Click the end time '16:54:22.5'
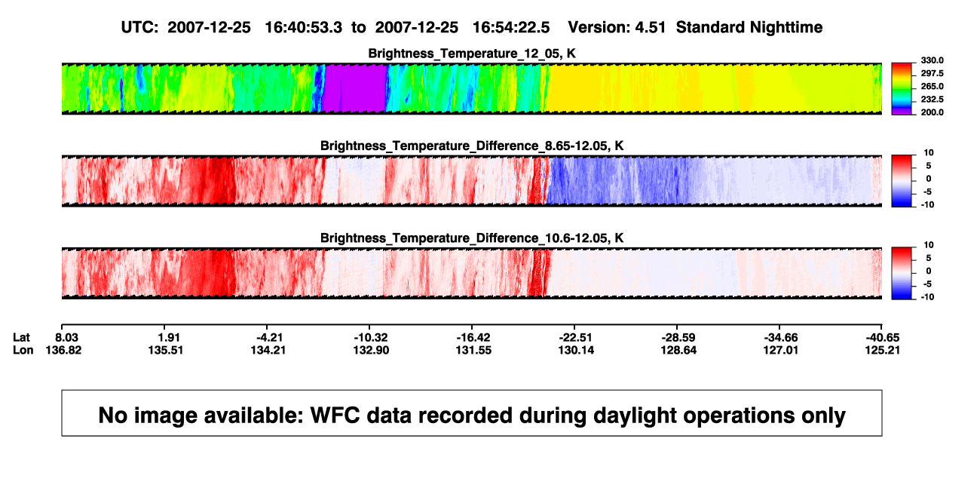 click(x=511, y=28)
